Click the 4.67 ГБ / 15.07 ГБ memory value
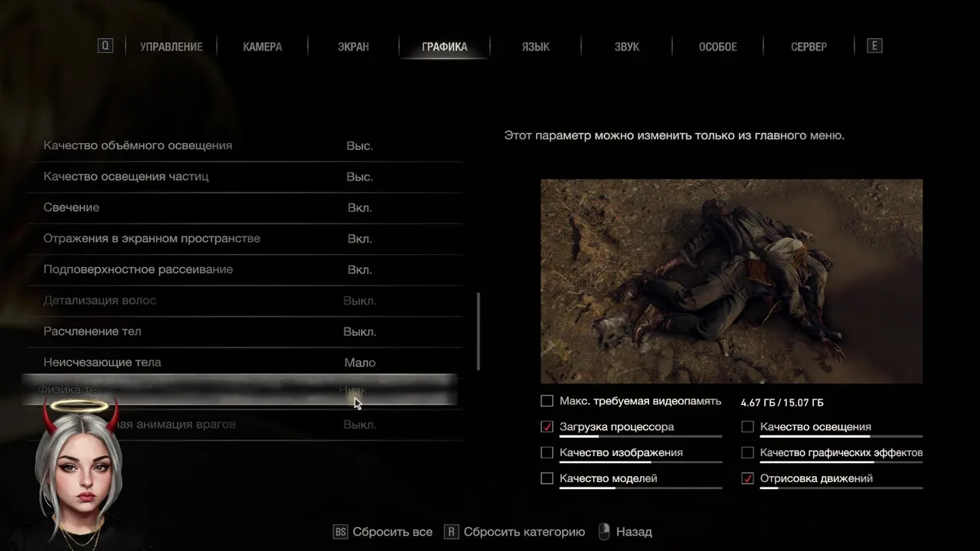 point(782,403)
